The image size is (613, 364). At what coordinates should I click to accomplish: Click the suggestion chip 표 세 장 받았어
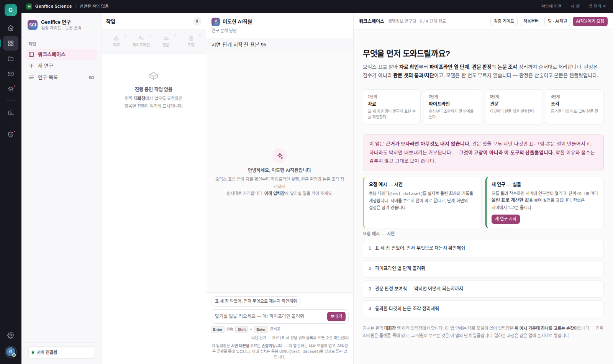click(x=256, y=301)
